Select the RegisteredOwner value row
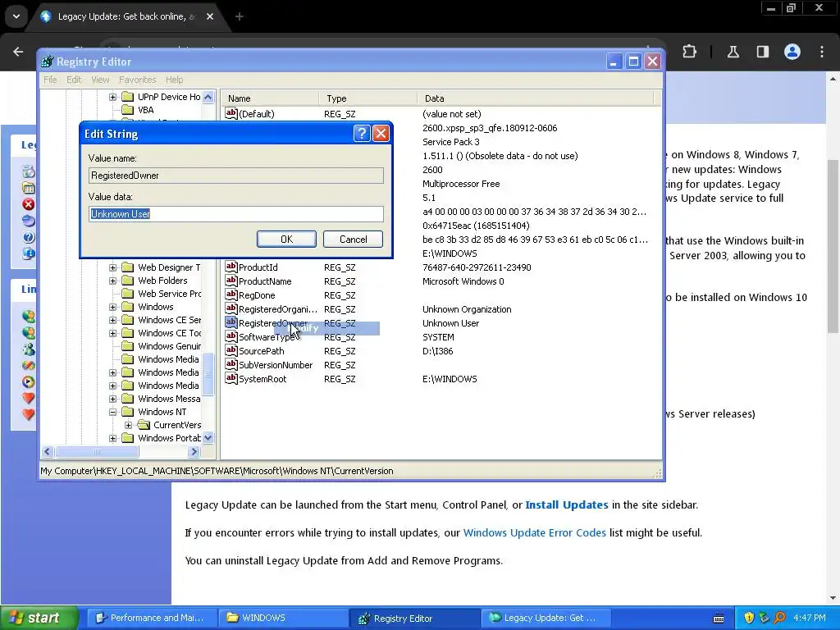 (441, 323)
